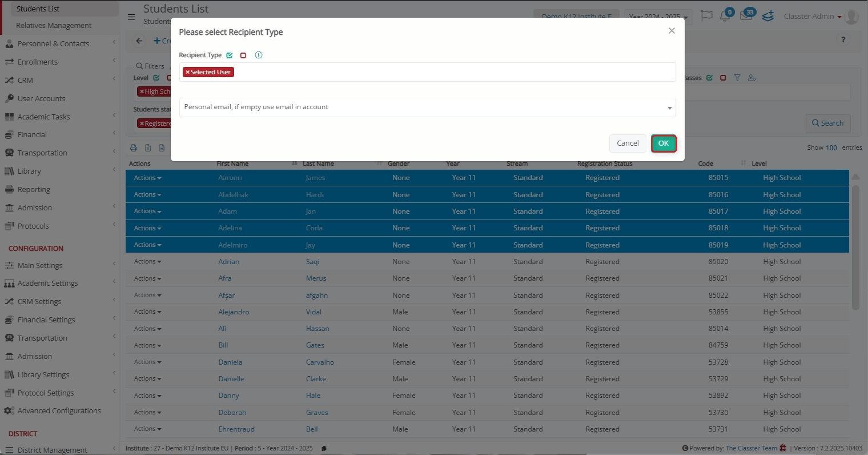The height and width of the screenshot is (455, 868).
Task: Select all Recipient Type options with green checkbox
Action: click(x=230, y=55)
